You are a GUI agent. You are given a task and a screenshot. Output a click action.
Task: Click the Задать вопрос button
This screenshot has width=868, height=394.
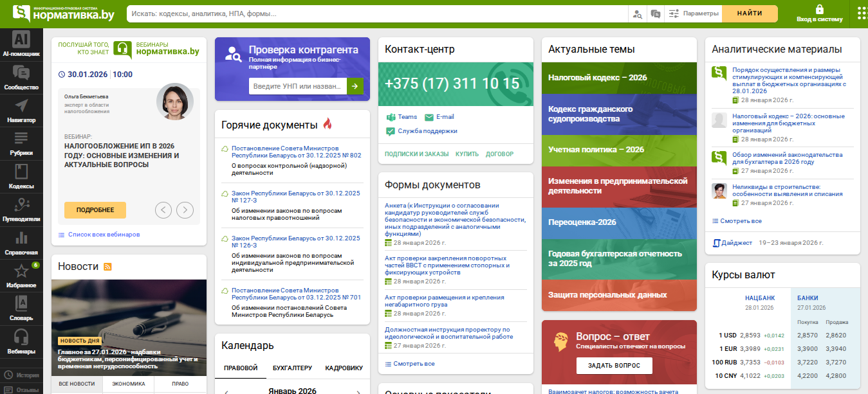pos(614,366)
